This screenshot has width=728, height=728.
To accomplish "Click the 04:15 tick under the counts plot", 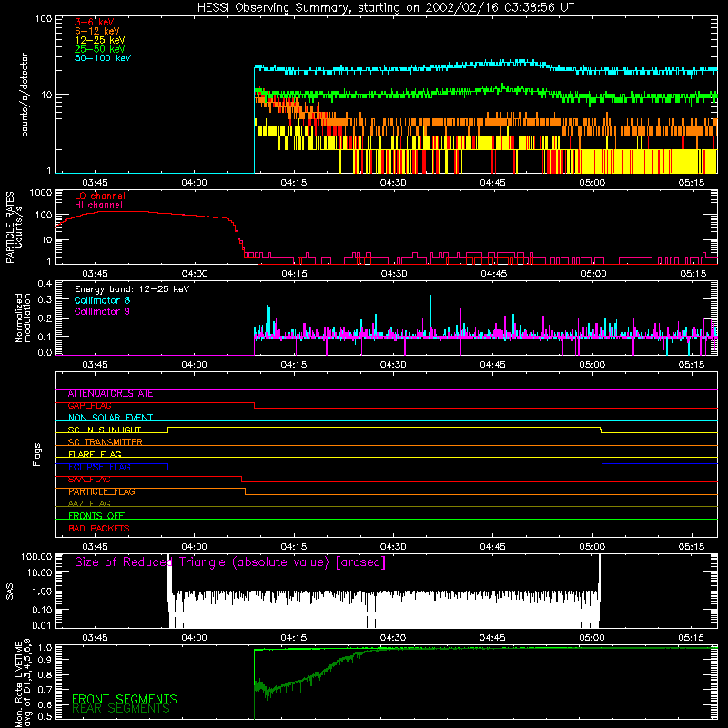I will [293, 183].
